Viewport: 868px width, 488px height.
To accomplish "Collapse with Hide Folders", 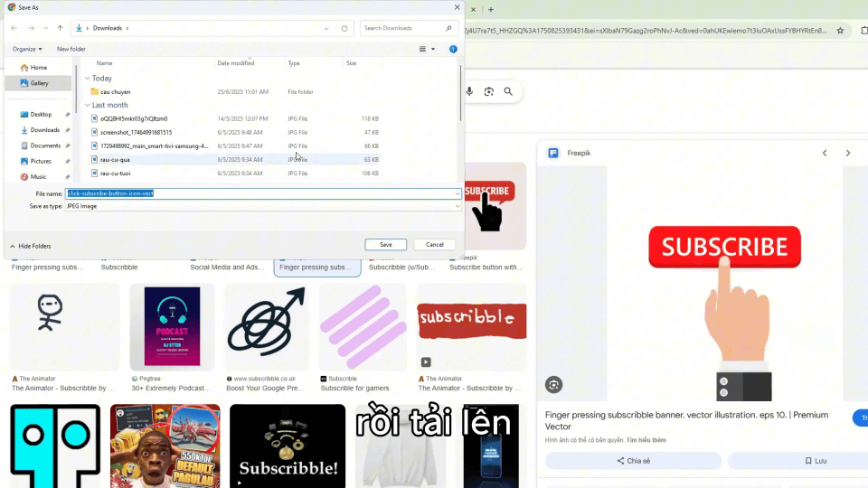I will (x=31, y=246).
